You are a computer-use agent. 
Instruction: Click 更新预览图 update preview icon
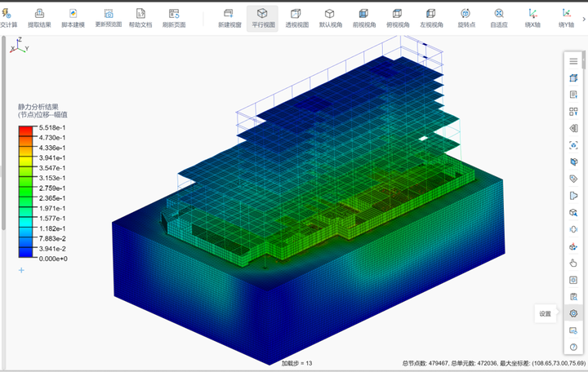[x=109, y=17]
